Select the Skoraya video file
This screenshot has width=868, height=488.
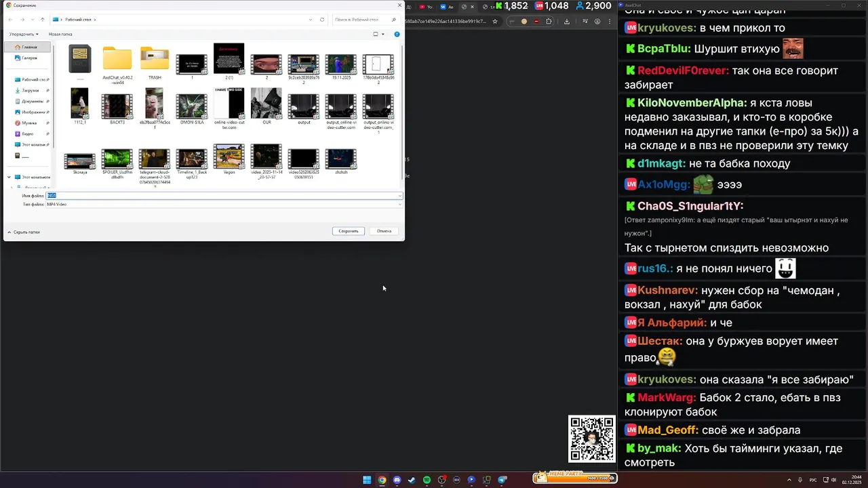pos(80,163)
